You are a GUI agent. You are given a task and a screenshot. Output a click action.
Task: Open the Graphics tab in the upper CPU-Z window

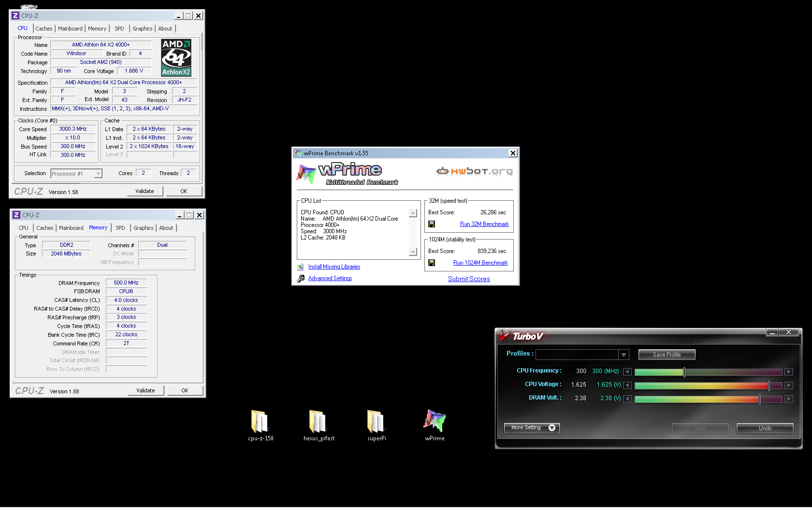coord(143,29)
